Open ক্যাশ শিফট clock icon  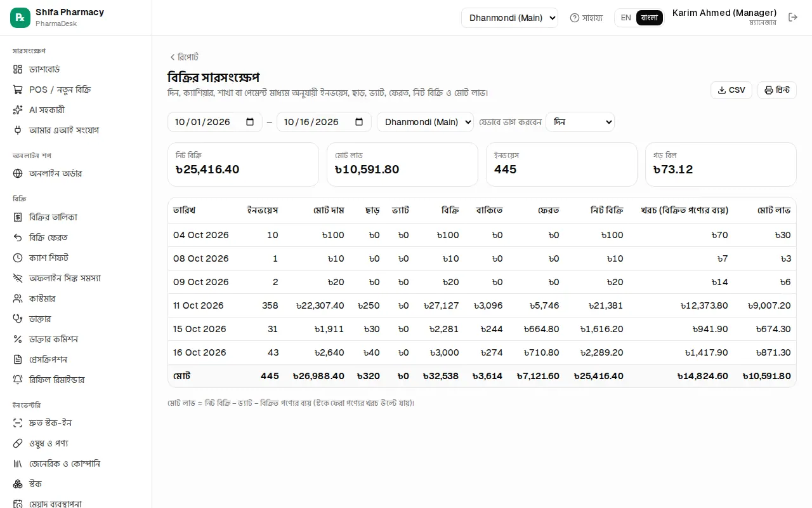click(x=18, y=258)
